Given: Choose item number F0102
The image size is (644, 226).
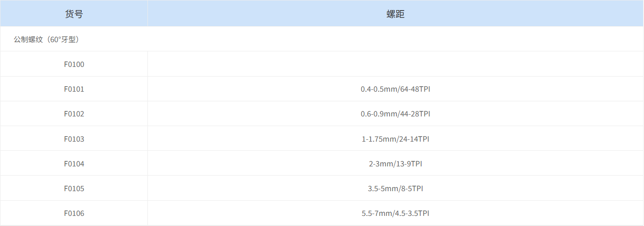Looking at the screenshot, I should pos(74,114).
